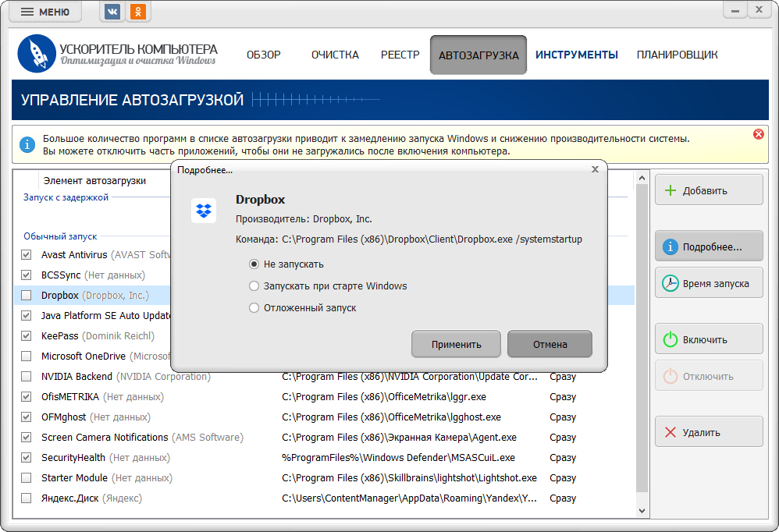Screen dimensions: 779x532
Task: Choose the Отложенный запуск radio option
Action: tap(303, 308)
